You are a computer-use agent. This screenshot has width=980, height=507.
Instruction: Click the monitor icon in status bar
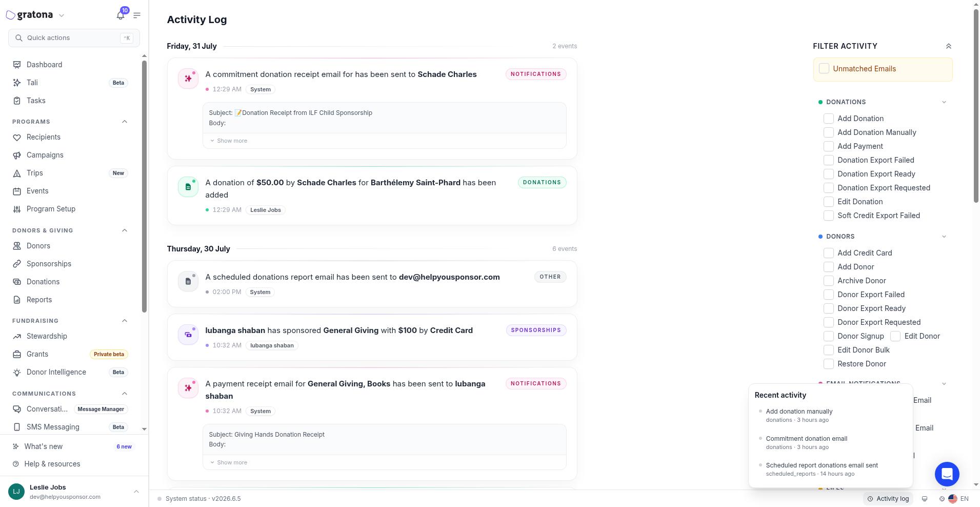[x=925, y=499]
